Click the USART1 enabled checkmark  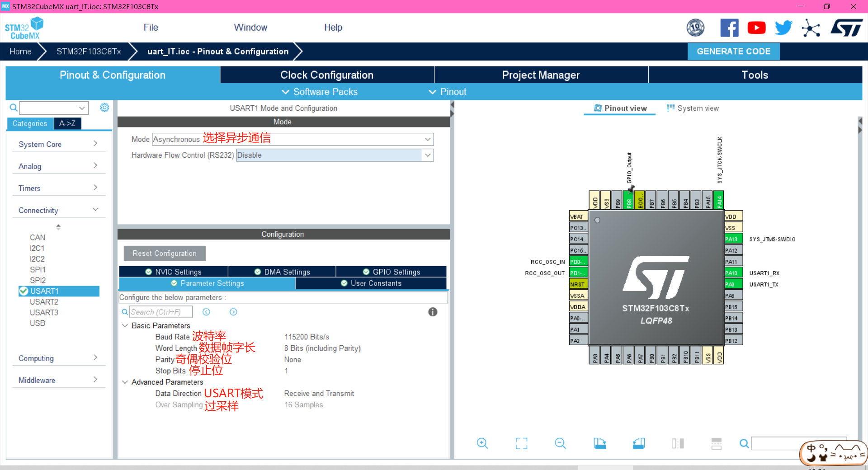pos(24,291)
